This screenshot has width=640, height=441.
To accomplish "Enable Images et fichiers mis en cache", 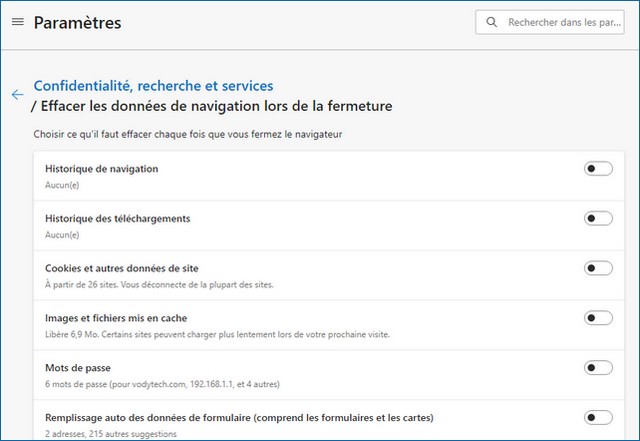I will tap(598, 318).
